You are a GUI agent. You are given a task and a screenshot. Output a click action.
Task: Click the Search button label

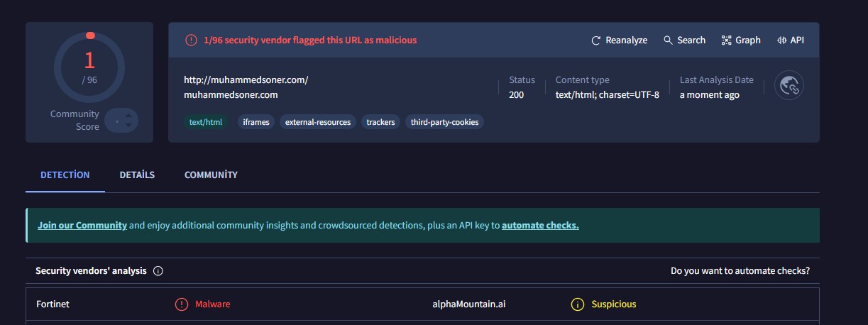click(691, 40)
